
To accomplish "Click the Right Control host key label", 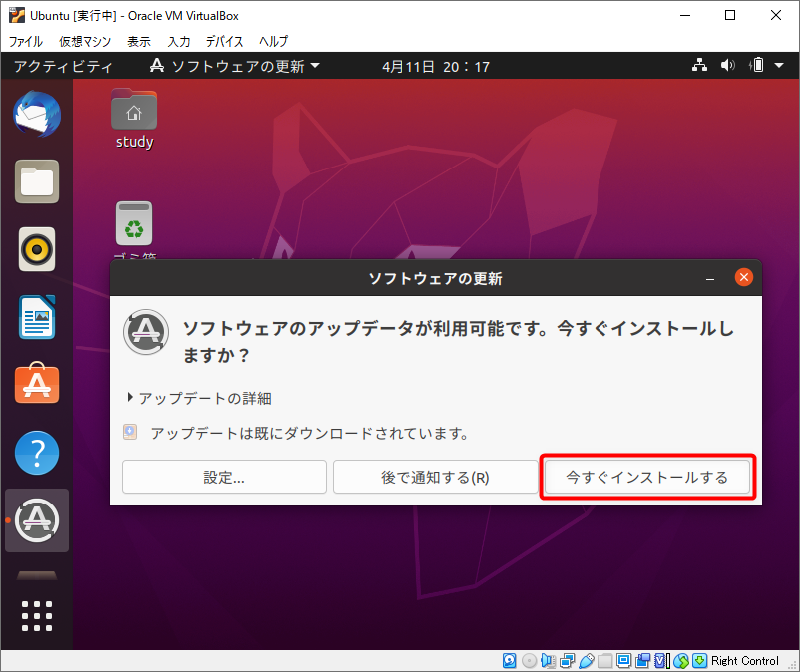I will 745,661.
